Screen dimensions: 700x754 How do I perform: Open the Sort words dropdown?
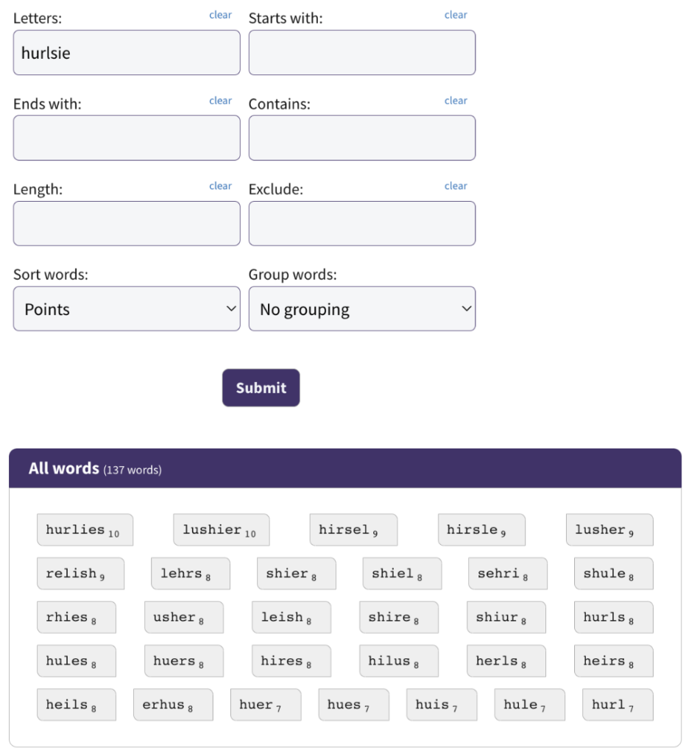(x=127, y=309)
